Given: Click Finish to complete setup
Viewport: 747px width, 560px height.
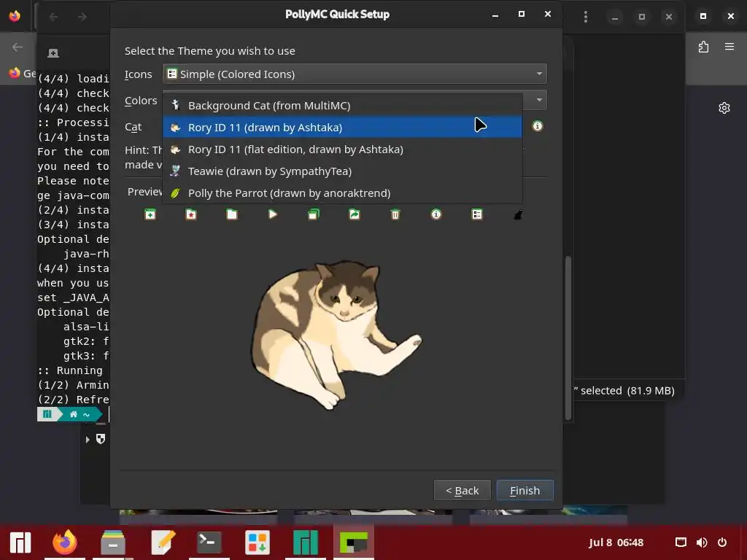Looking at the screenshot, I should pos(525,491).
